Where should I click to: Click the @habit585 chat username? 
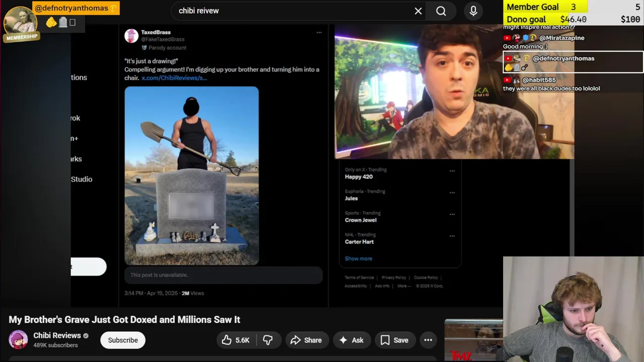(x=539, y=80)
